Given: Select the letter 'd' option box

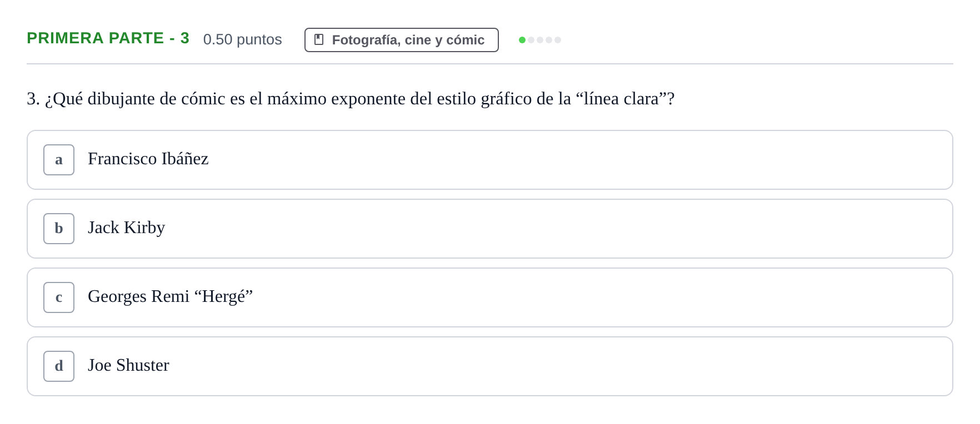Looking at the screenshot, I should click(x=59, y=366).
